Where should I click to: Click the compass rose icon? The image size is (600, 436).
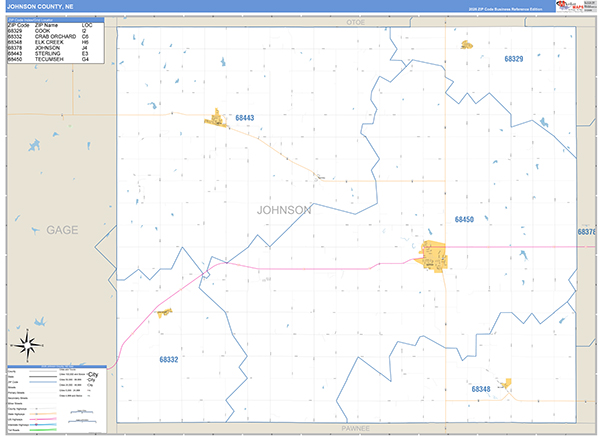(x=28, y=345)
